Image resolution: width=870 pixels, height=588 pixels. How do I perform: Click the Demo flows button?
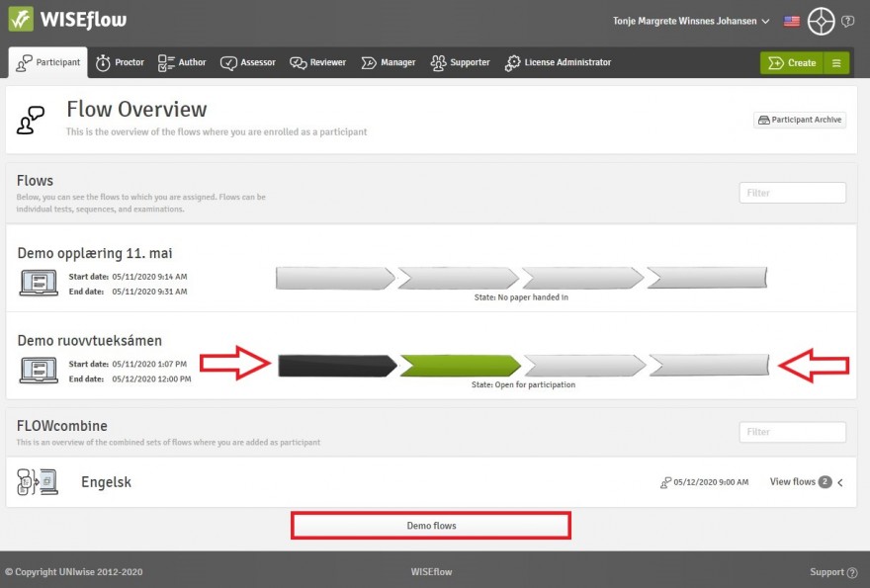431,526
